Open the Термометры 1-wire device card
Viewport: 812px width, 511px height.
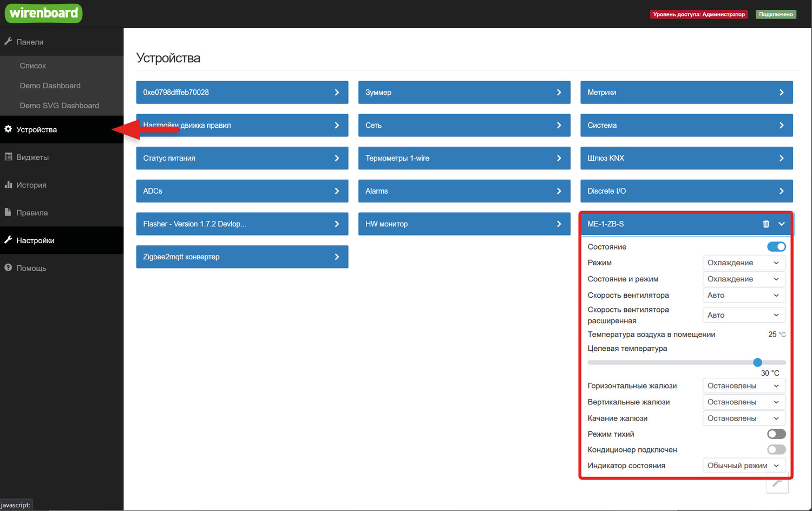[x=464, y=158]
